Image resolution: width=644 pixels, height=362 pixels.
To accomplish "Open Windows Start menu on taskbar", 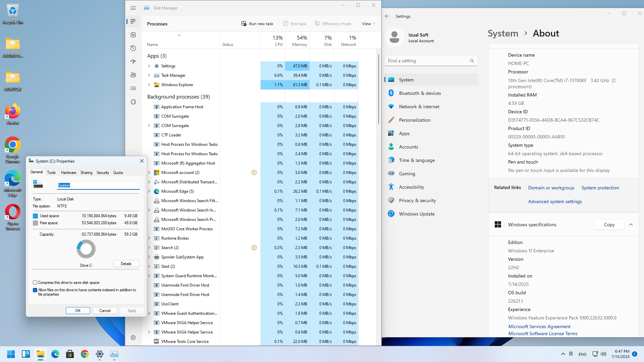I will pos(11,354).
